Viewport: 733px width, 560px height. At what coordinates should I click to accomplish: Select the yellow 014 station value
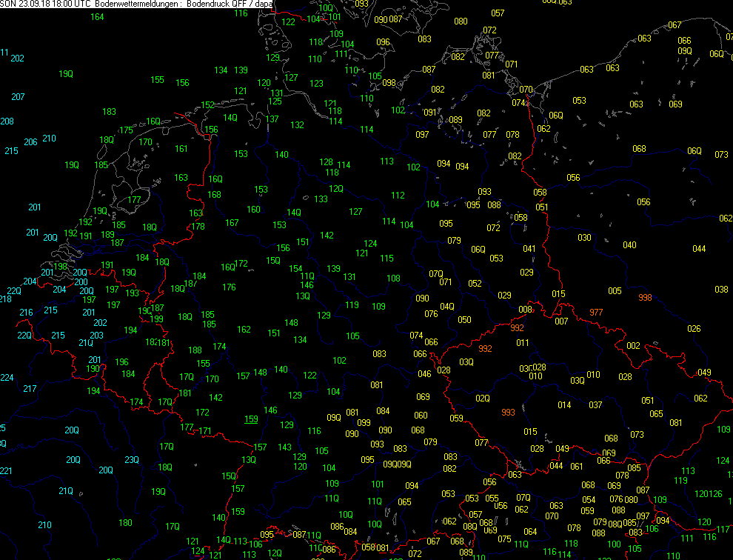point(564,405)
